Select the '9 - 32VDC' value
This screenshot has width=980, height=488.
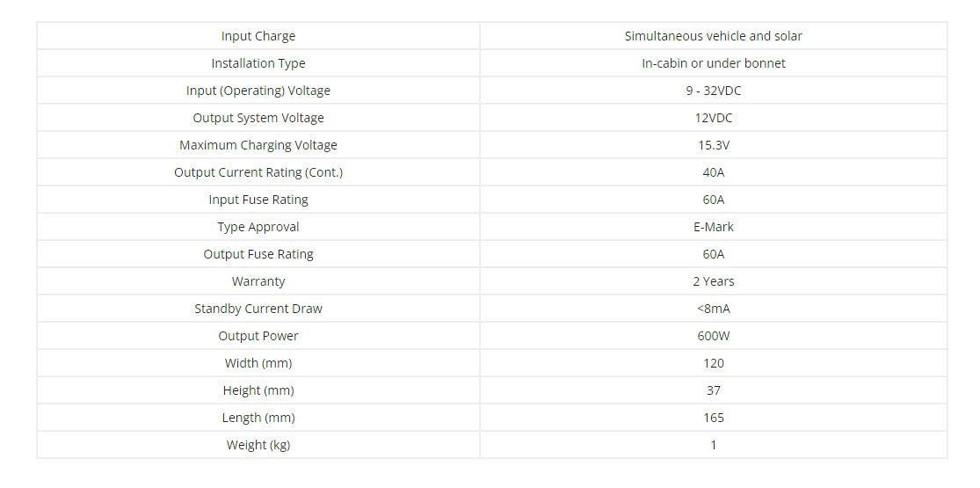[713, 91]
